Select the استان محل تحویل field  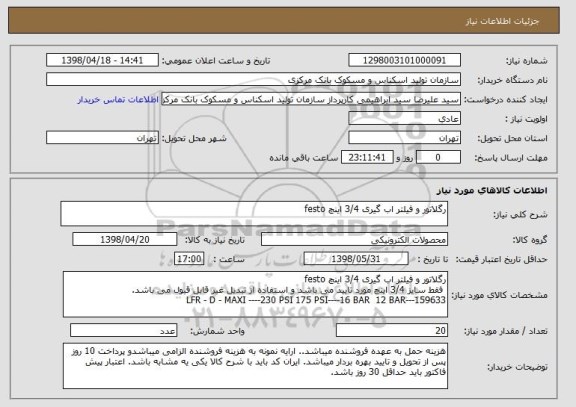click(404, 138)
